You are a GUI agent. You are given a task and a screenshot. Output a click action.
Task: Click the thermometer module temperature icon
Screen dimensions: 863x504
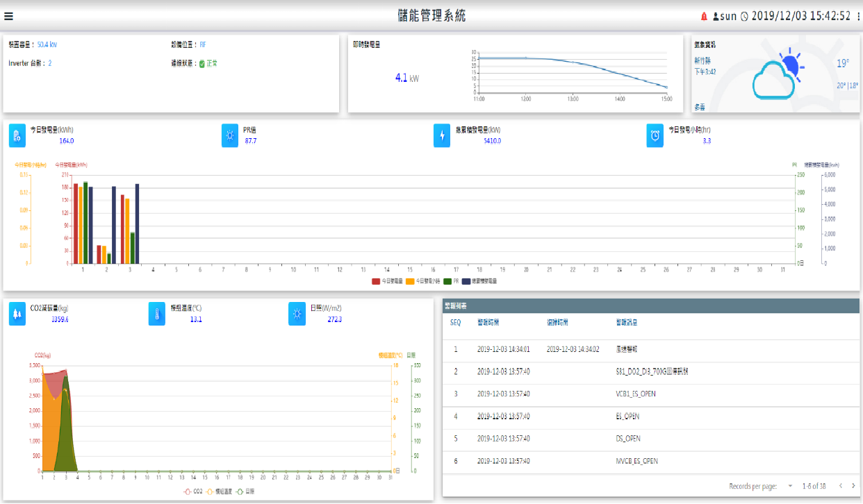[157, 314]
